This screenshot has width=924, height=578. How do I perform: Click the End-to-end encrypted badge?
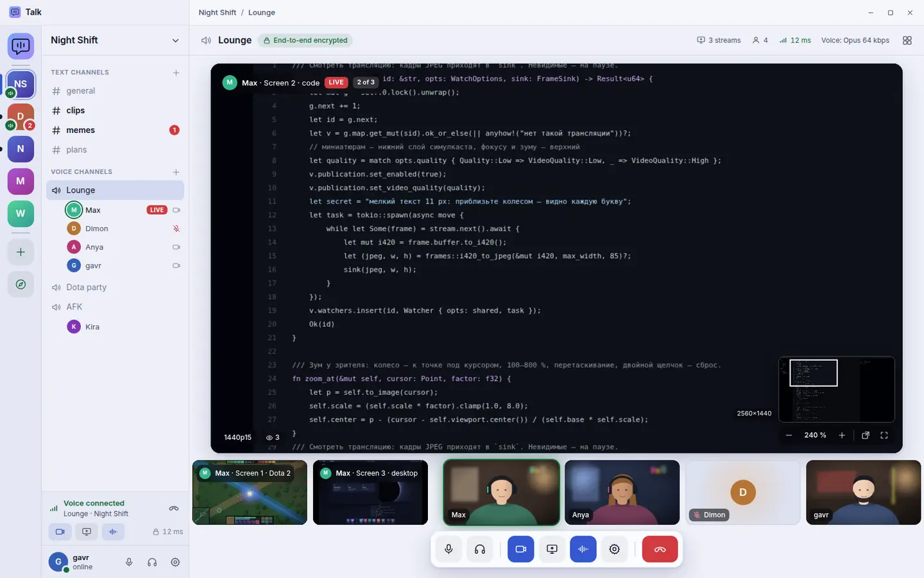[x=305, y=40]
